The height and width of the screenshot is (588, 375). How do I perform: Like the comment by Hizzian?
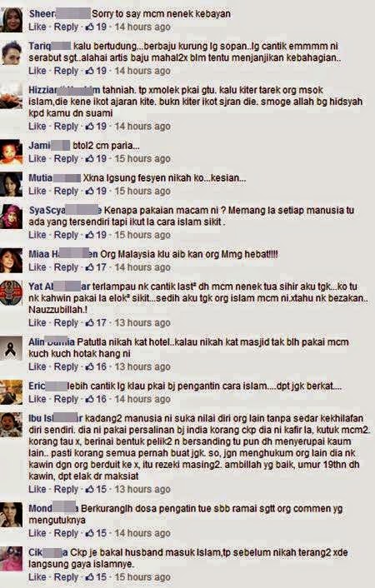pyautogui.click(x=37, y=127)
